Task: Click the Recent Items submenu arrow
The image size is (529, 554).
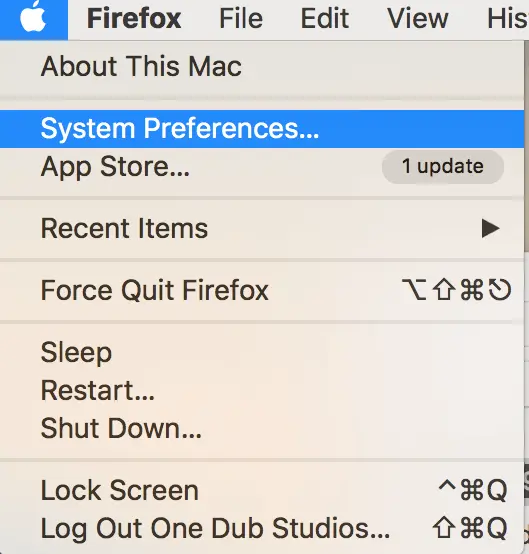Action: click(491, 229)
